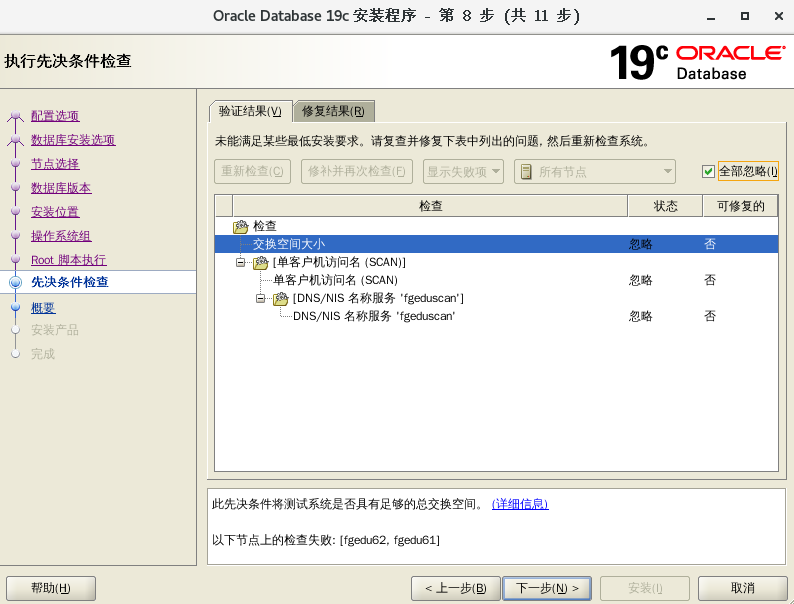The height and width of the screenshot is (604, 794).
Task: Click the 上一步 back button
Action: (x=455, y=588)
